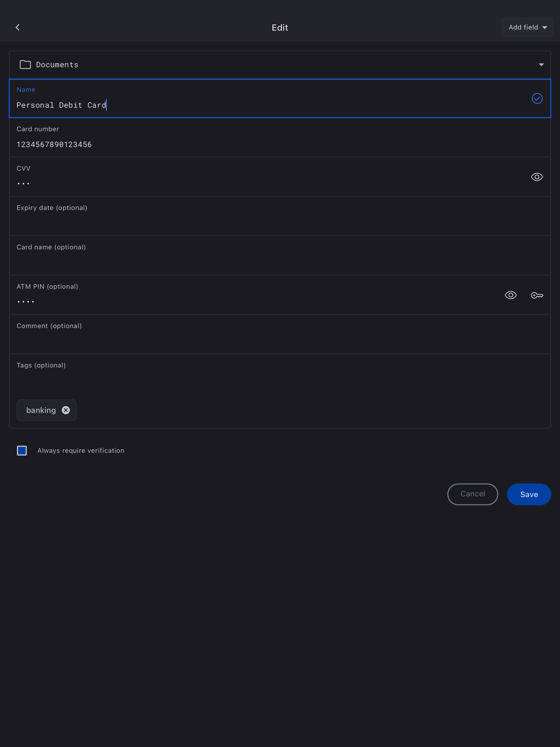Show the hidden ATM PIN
This screenshot has width=560, height=747.
tap(510, 295)
